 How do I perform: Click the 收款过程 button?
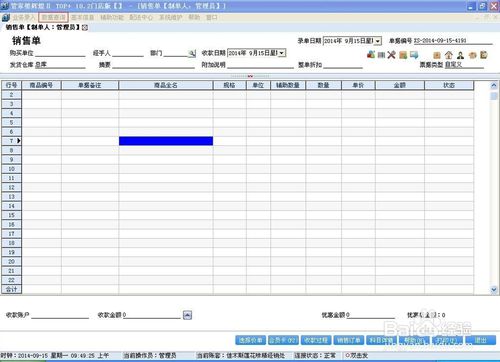coord(316,340)
